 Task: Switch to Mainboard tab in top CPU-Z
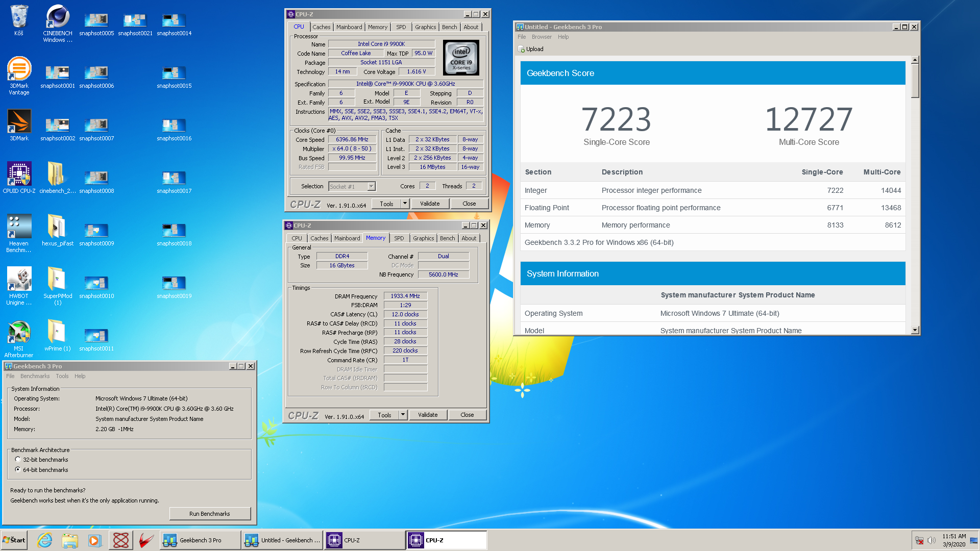[x=349, y=27]
